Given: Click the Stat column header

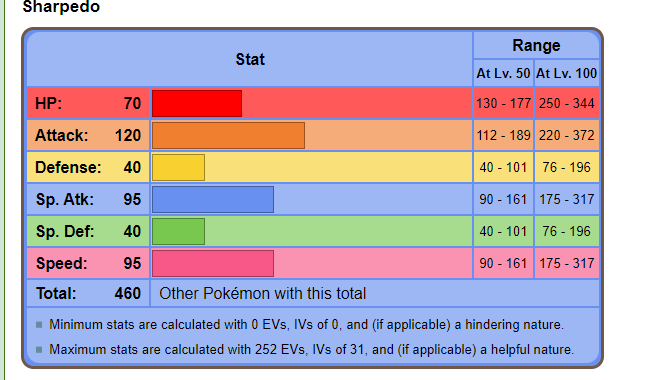Looking at the screenshot, I should (249, 59).
